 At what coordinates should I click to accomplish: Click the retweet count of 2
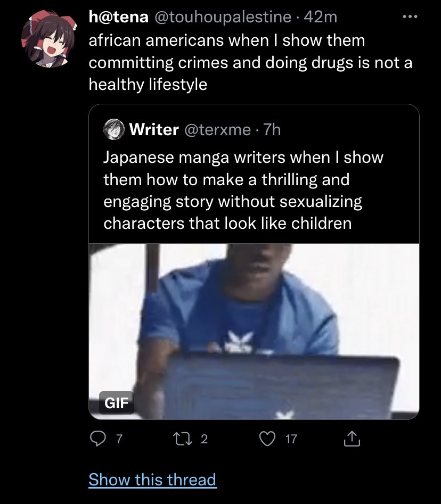click(x=205, y=439)
